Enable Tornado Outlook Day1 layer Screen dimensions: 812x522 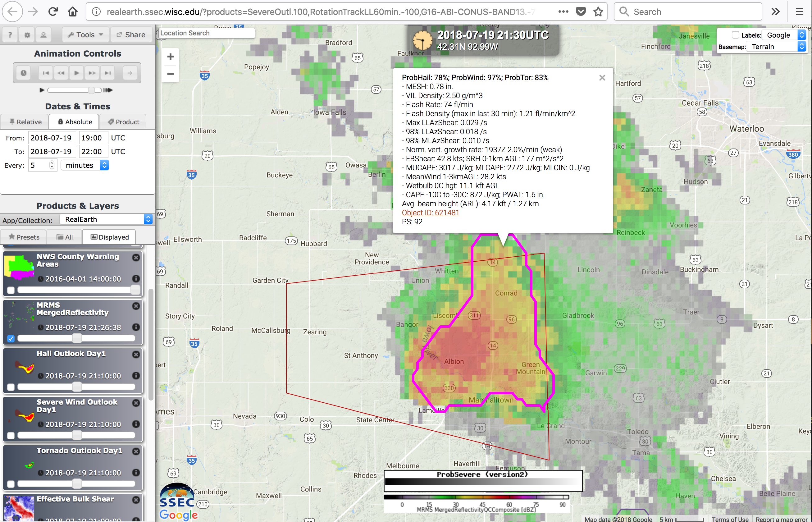pos(11,484)
